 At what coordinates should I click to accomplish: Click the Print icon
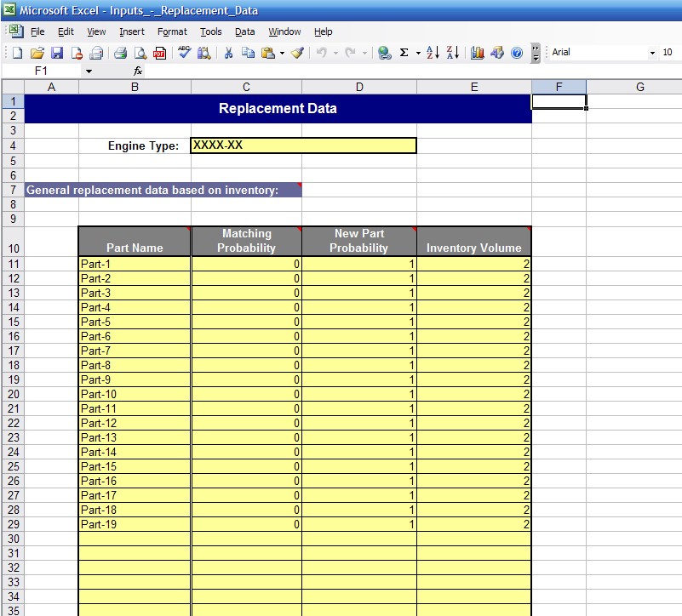(122, 53)
